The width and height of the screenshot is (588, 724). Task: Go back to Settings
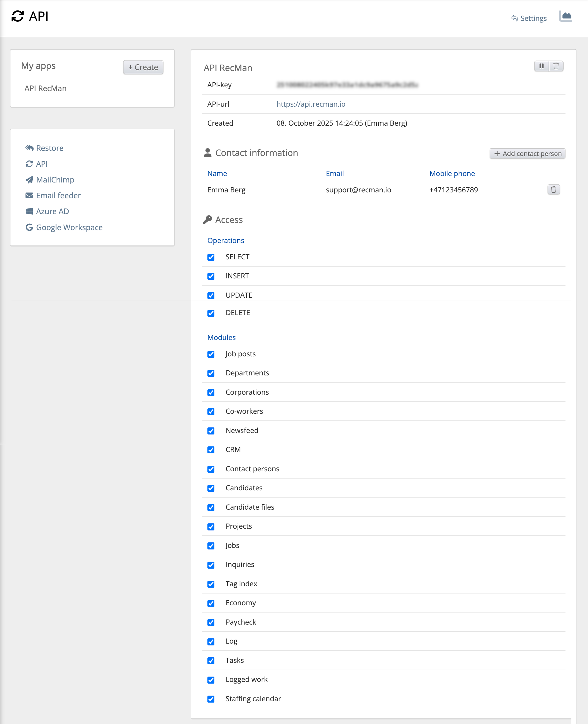529,18
